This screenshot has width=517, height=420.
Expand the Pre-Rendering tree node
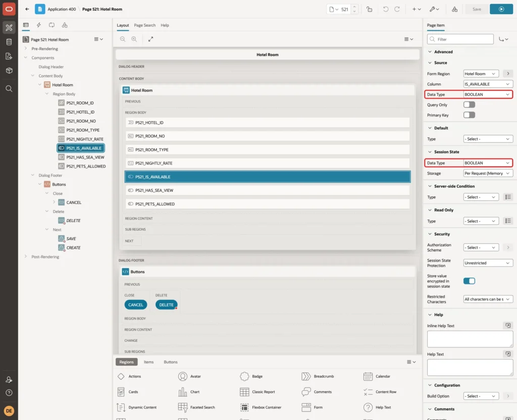tap(26, 48)
